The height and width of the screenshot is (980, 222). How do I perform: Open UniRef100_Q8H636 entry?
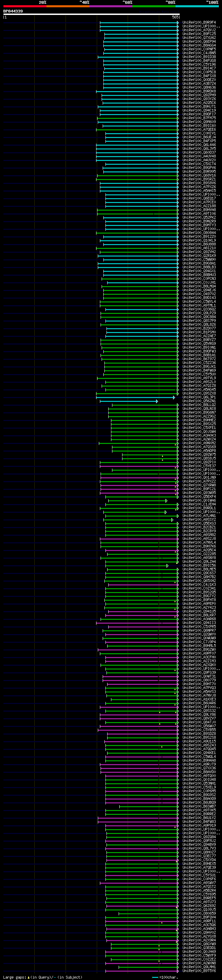point(199,87)
